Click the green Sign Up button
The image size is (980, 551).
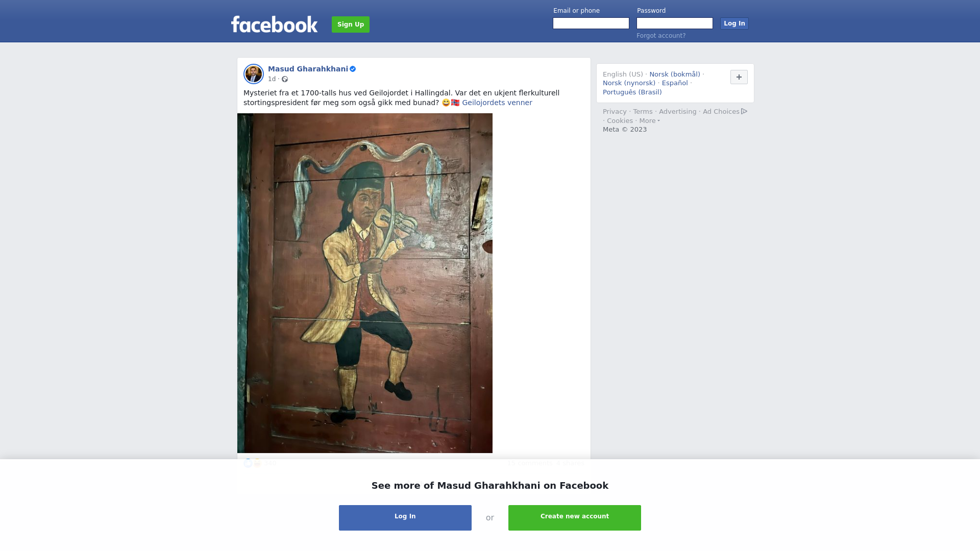tap(351, 24)
